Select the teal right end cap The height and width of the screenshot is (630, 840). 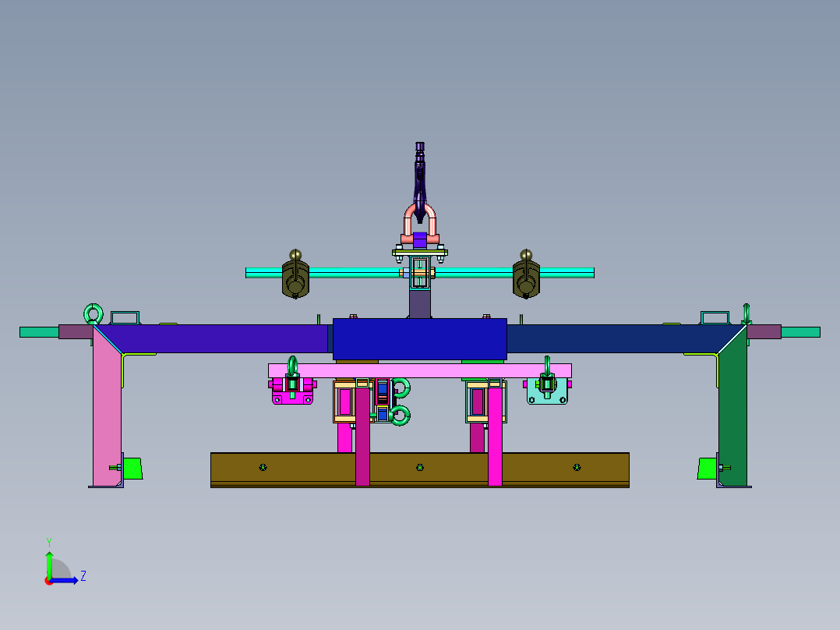click(800, 332)
